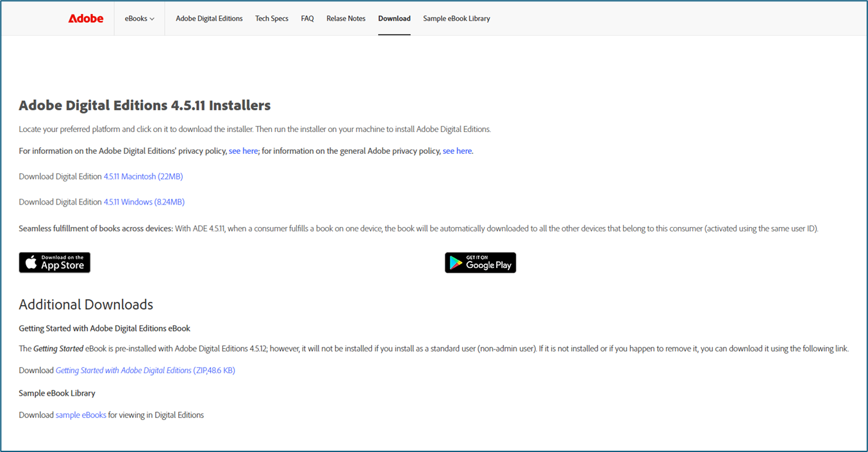This screenshot has height=452, width=868.
Task: Expand the eBooks dropdown menu
Action: pos(139,19)
